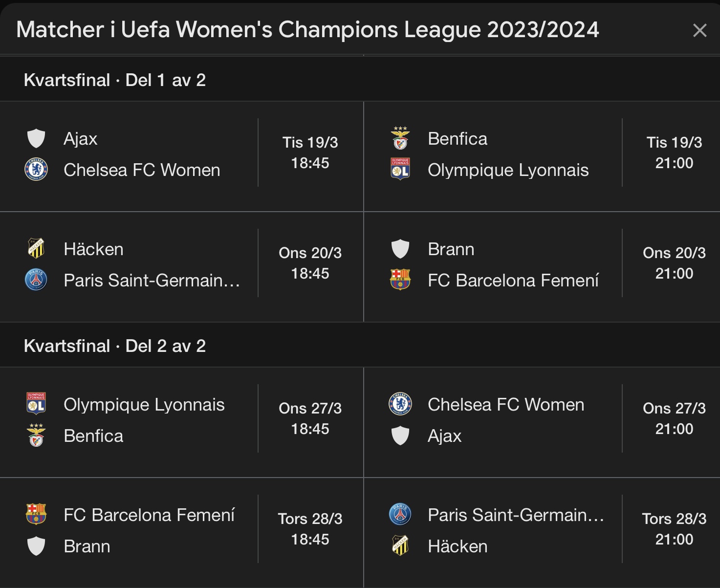The image size is (720, 588).
Task: Click Ajax placeholder shield in first leg
Action: click(x=36, y=139)
